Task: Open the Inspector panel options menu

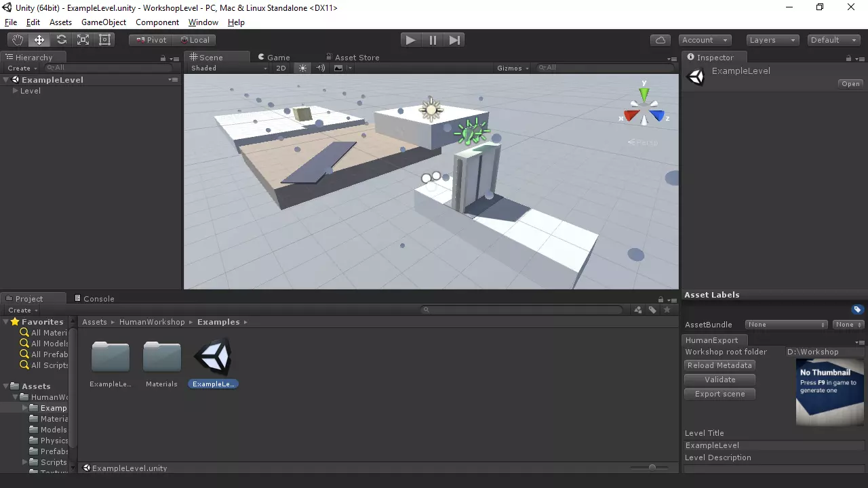Action: pos(860,58)
